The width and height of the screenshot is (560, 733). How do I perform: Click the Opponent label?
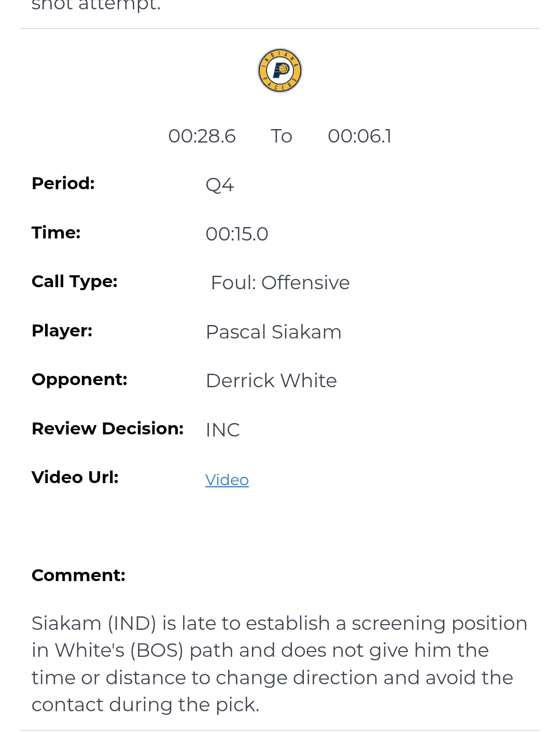(79, 379)
